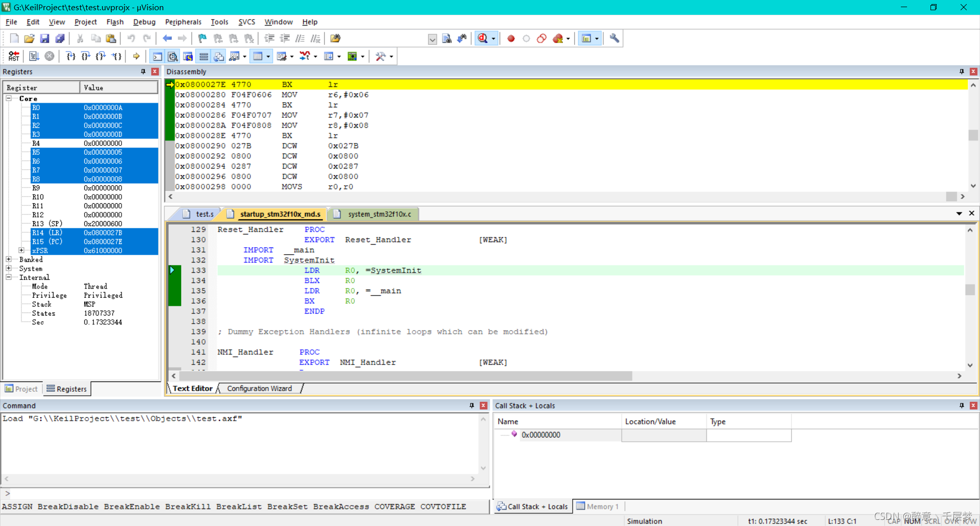Select the R4 register row
980x526 pixels.
click(94, 143)
